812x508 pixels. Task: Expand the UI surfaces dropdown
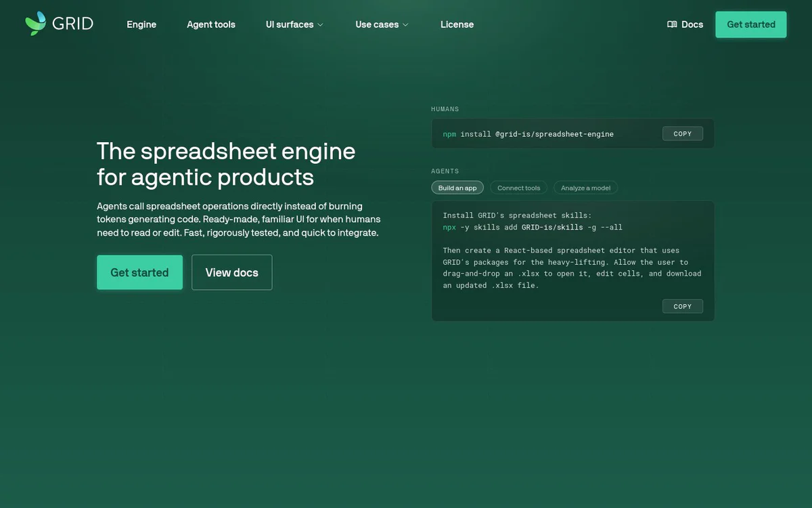pos(294,24)
